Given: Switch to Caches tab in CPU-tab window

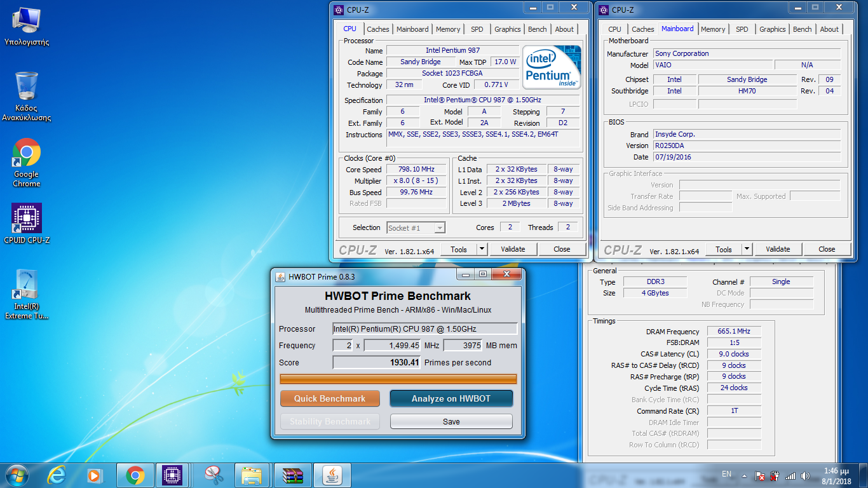Looking at the screenshot, I should [378, 29].
